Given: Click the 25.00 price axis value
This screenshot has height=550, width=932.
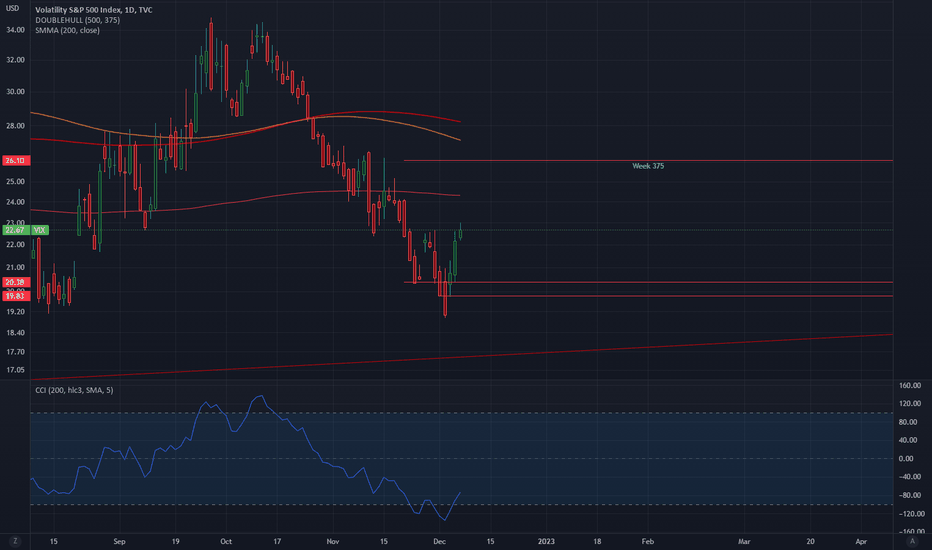Looking at the screenshot, I should pos(15,182).
